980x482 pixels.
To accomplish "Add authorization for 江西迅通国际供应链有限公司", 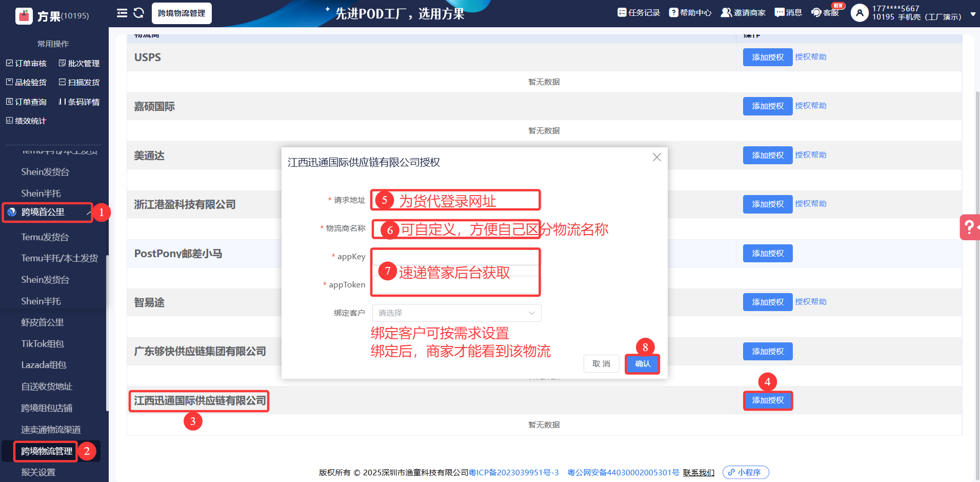I will click(x=768, y=400).
